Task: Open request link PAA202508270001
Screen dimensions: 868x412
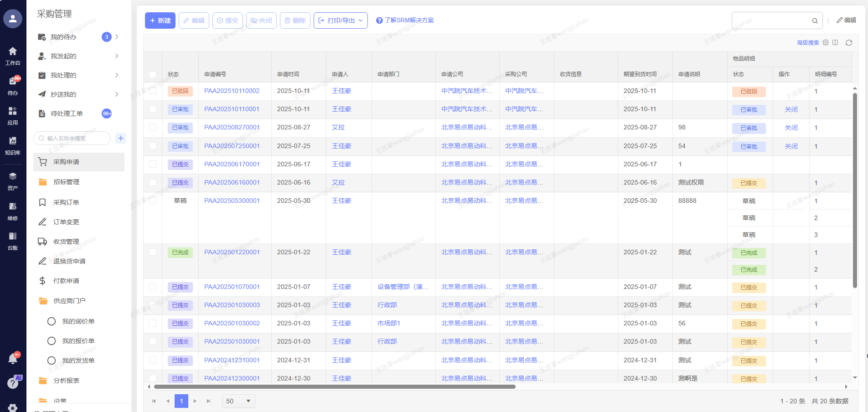Action: coord(232,128)
